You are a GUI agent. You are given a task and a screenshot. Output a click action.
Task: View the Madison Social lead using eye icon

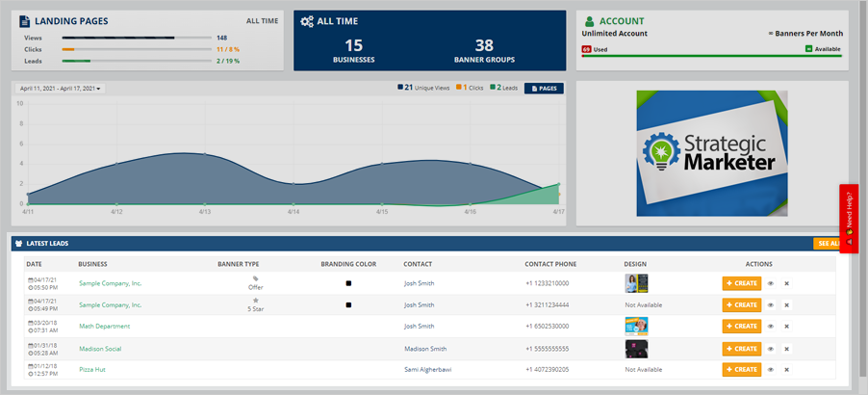point(771,348)
